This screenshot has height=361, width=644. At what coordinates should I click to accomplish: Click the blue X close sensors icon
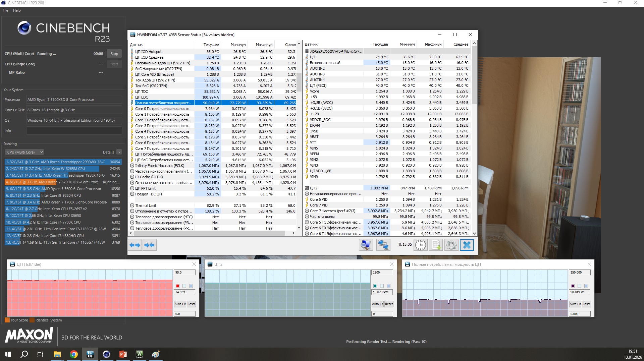tap(467, 245)
